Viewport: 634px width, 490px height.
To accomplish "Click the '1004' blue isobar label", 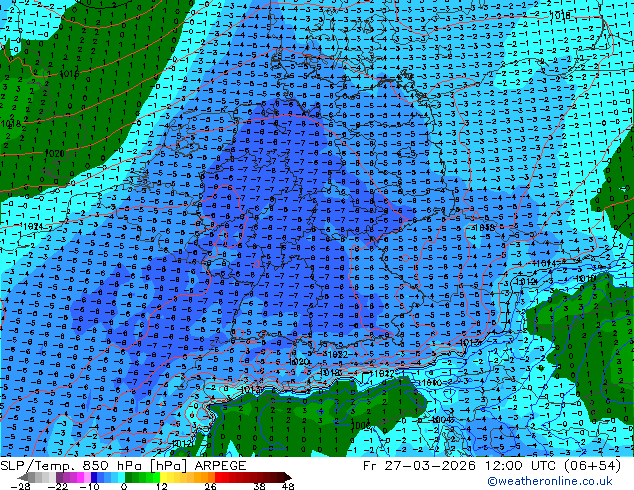I will pos(442,420).
